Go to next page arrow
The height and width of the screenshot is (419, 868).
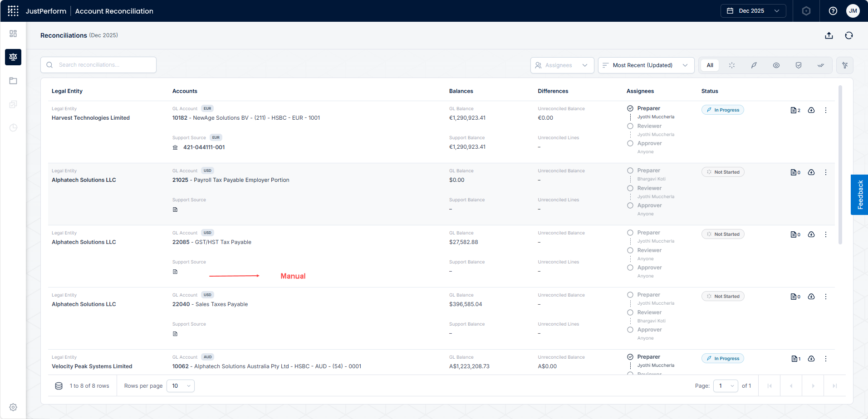point(813,386)
